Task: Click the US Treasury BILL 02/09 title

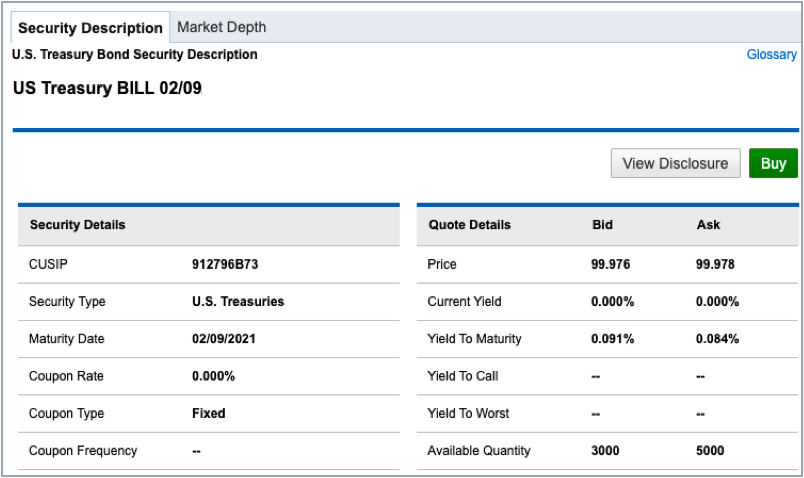Action: (x=108, y=88)
